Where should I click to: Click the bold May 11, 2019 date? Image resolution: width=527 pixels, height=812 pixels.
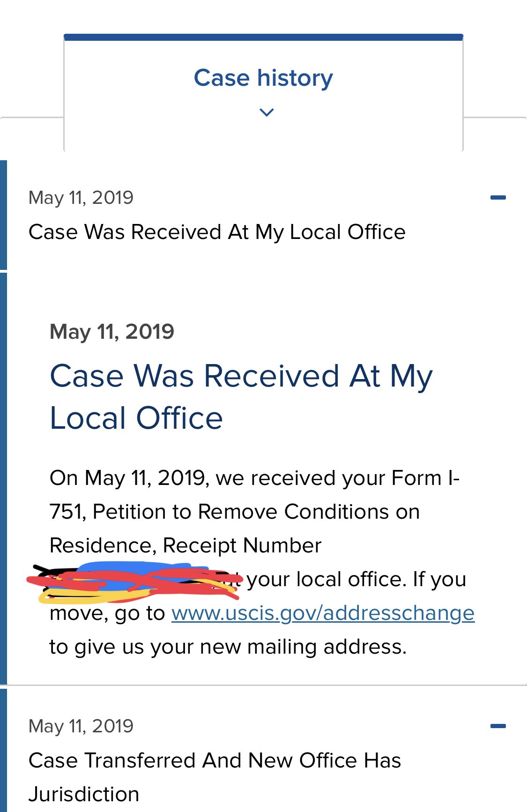point(112,332)
